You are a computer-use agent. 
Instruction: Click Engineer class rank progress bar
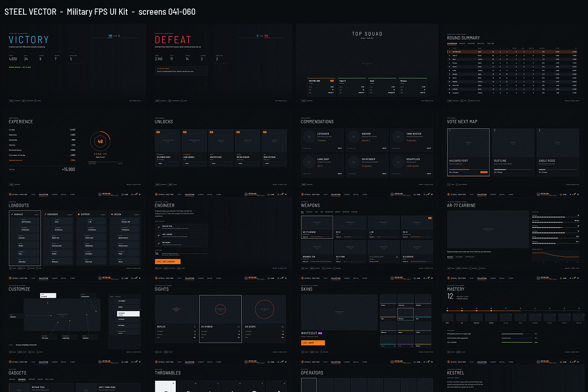click(x=185, y=254)
